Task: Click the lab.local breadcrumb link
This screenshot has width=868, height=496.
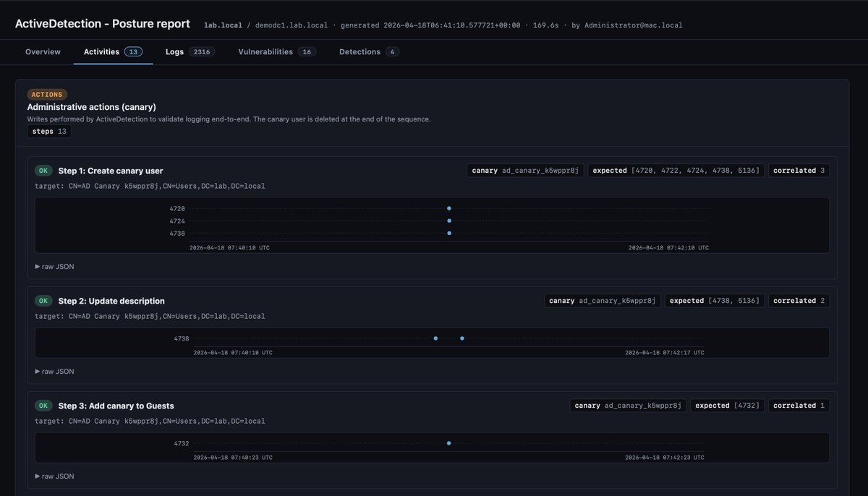Action: [223, 24]
